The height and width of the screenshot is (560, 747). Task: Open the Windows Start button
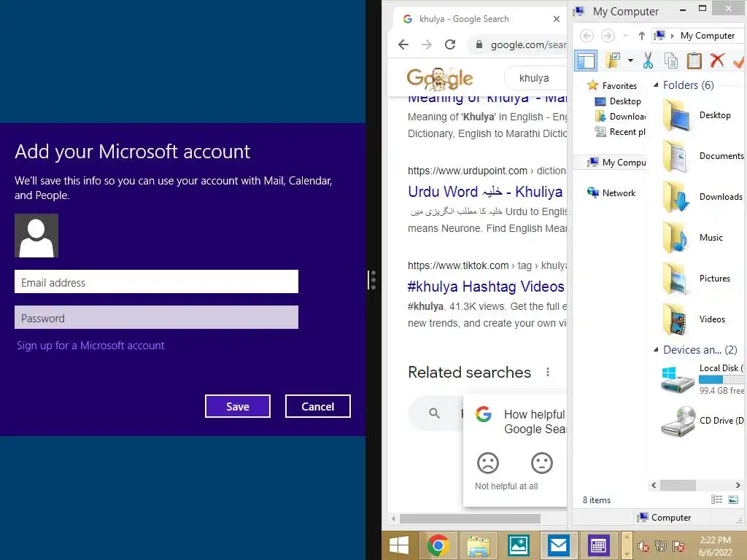click(x=399, y=545)
